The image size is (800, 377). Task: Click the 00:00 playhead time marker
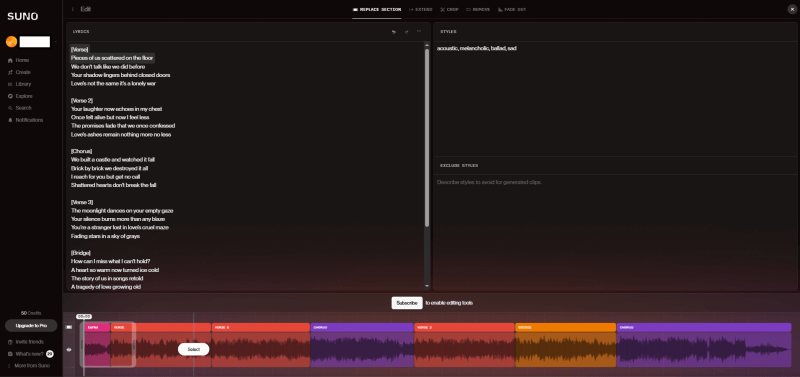(84, 317)
